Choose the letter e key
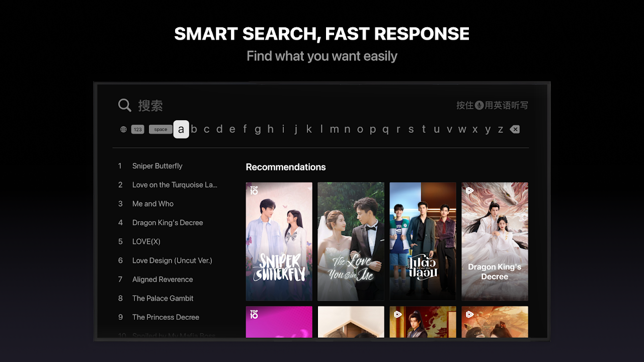This screenshot has width=644, height=362. (232, 129)
